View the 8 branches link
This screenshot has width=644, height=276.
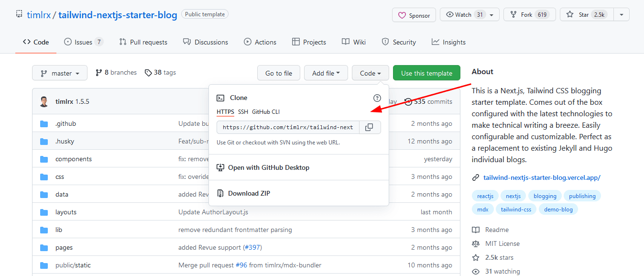pos(116,73)
